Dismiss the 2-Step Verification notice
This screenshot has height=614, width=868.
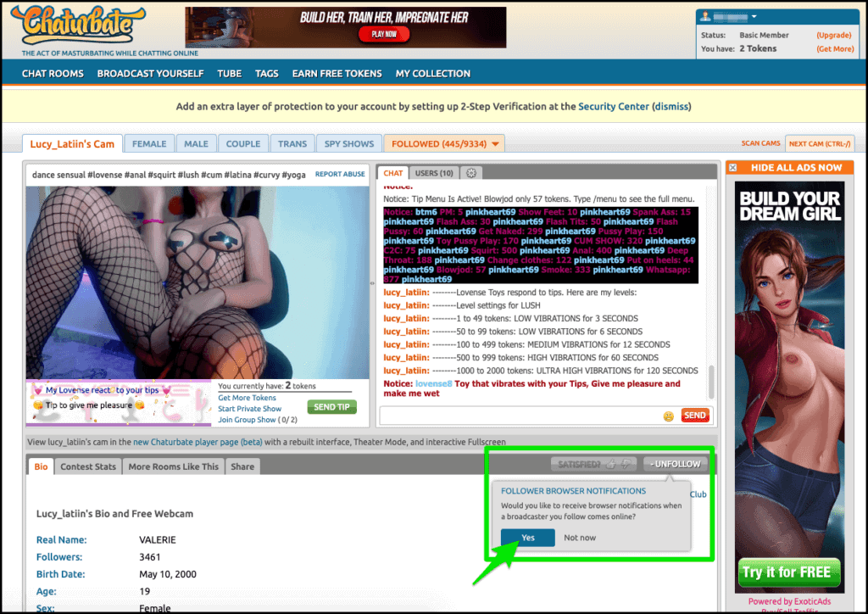(x=671, y=106)
